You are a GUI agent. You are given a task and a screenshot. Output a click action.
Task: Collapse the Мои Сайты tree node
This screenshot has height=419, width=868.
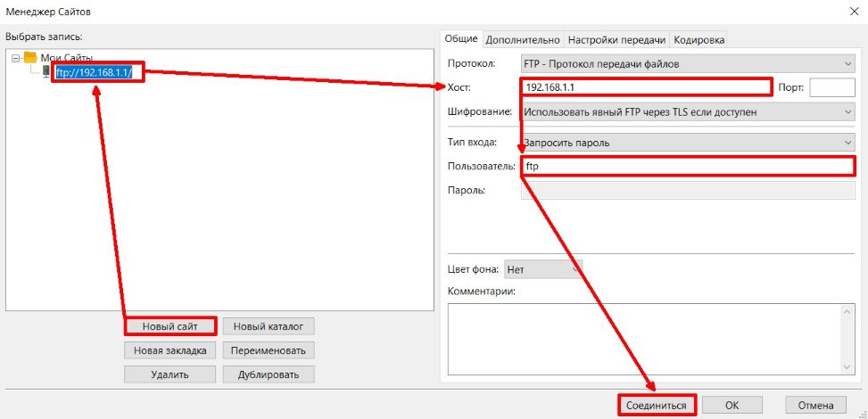point(15,58)
